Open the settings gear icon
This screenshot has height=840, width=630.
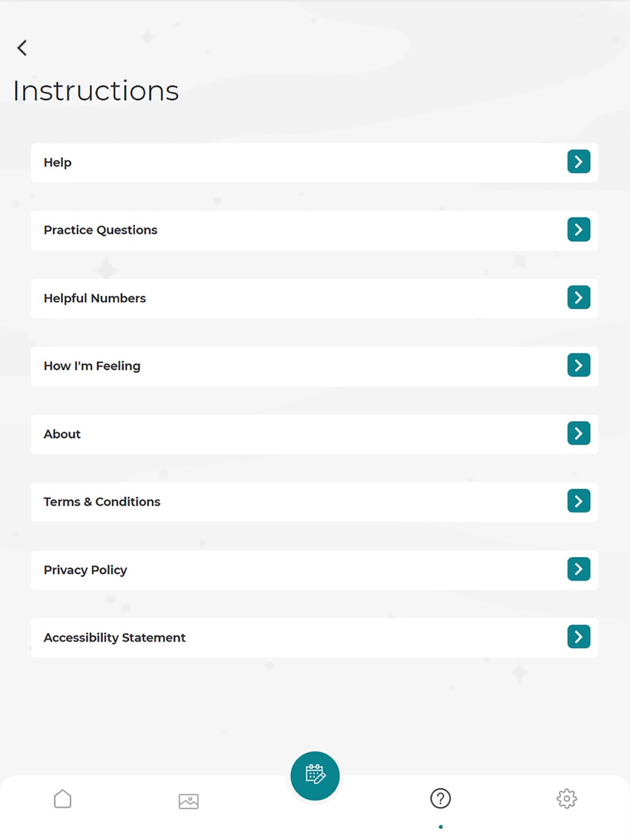pyautogui.click(x=567, y=798)
